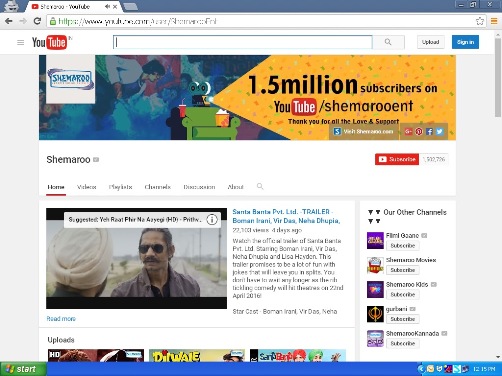Subscribe to Filmi Gaane
This screenshot has height=376, width=502.
(403, 246)
